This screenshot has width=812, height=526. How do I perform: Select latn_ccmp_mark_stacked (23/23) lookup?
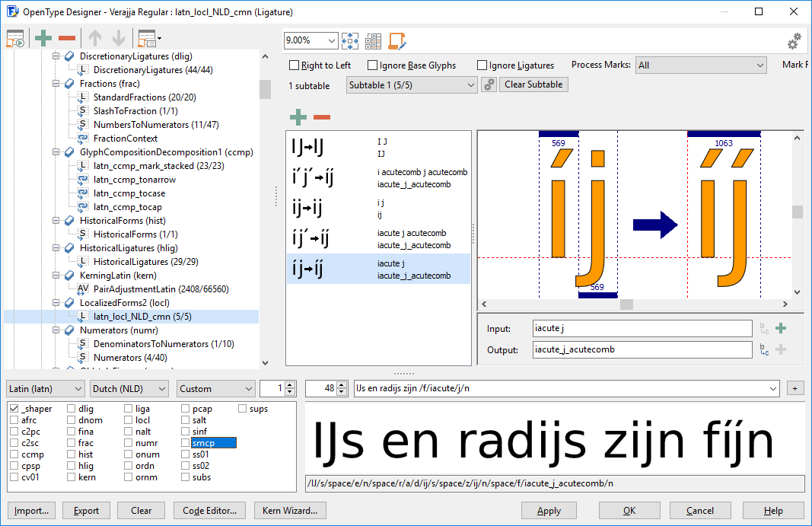(159, 166)
